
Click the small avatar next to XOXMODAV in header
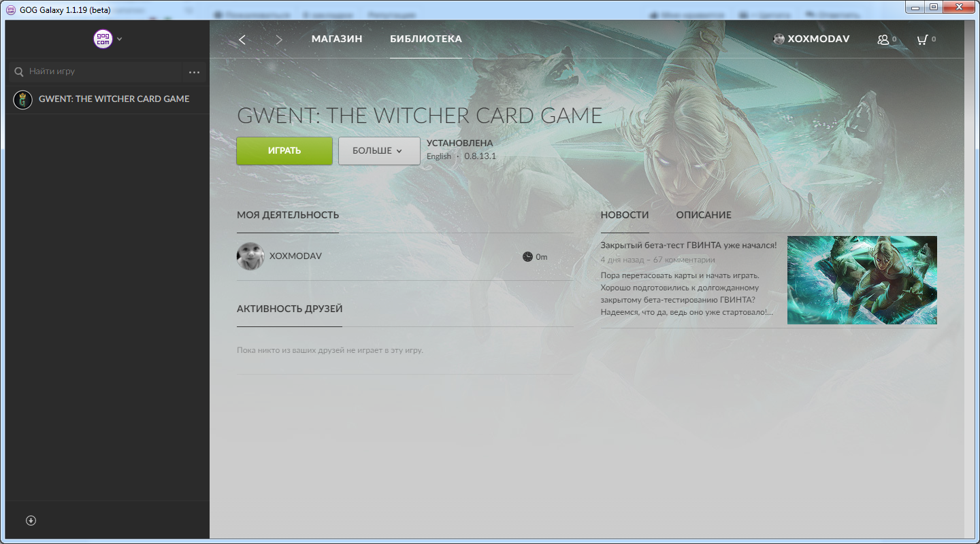(779, 39)
